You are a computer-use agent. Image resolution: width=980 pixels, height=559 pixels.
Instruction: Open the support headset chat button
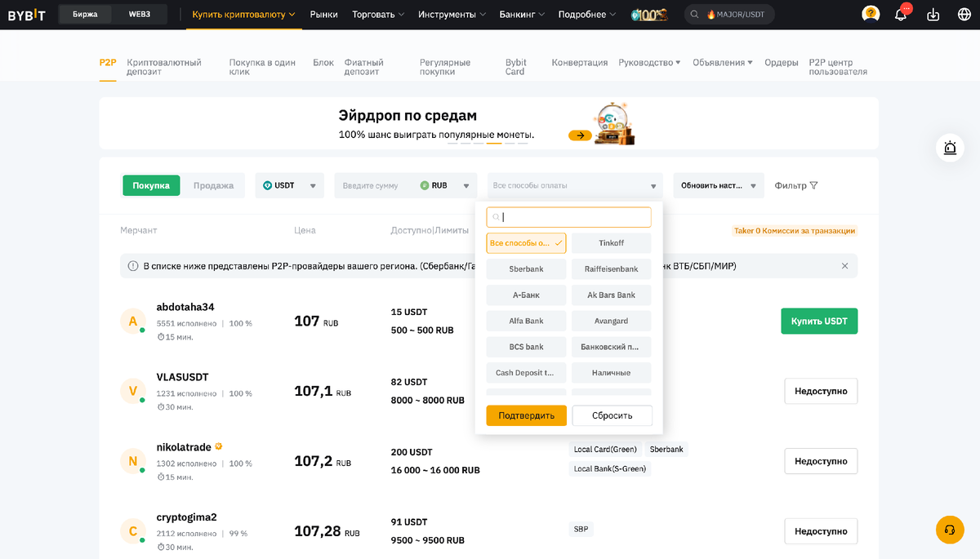click(950, 530)
